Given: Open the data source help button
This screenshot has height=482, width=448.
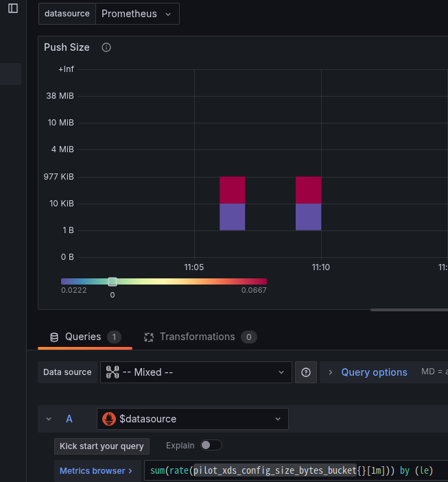Looking at the screenshot, I should [x=306, y=372].
